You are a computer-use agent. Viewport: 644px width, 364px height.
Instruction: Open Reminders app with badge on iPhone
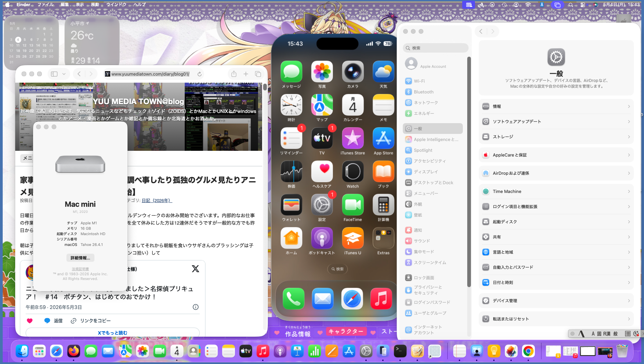(291, 138)
